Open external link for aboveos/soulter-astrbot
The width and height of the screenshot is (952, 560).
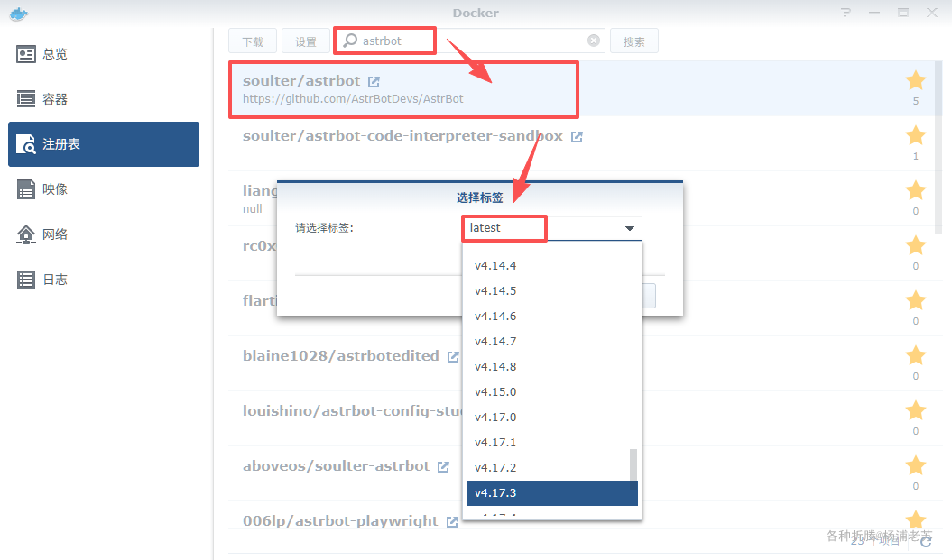[x=443, y=466]
